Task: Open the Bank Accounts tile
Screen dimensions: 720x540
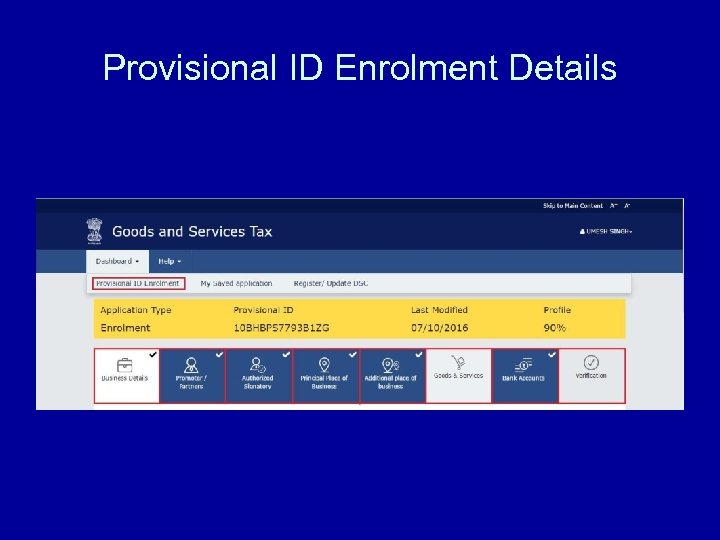Action: (525, 376)
